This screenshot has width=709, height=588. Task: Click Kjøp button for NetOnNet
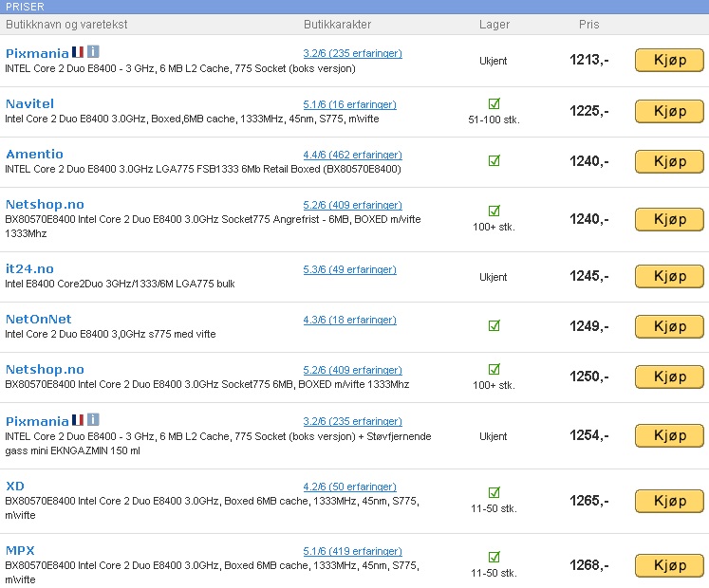pos(670,327)
